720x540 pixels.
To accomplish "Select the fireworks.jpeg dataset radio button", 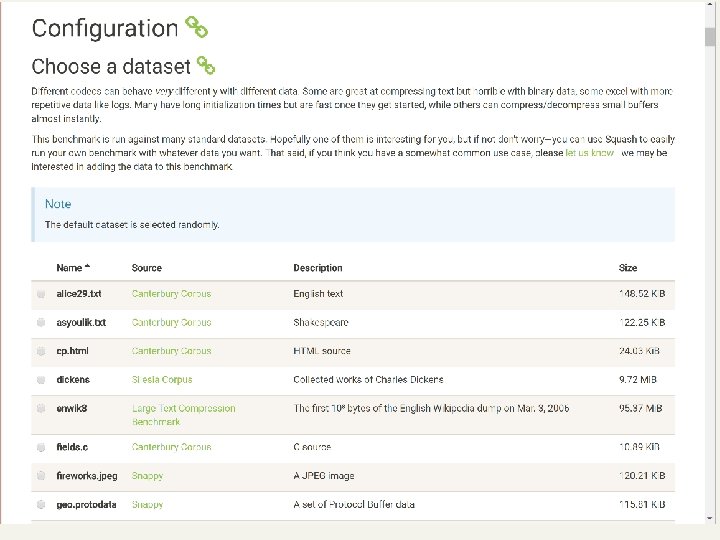I will click(x=41, y=477).
